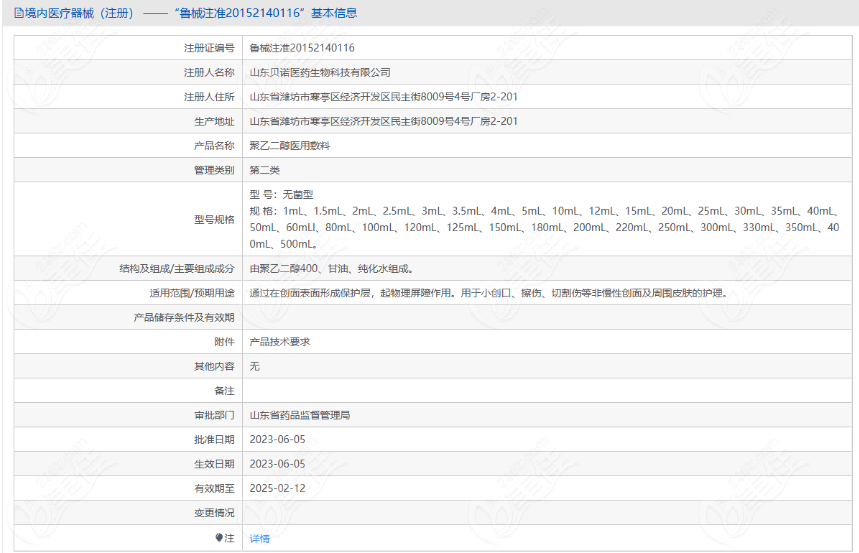Select expiry date 2025-02-12
The height and width of the screenshot is (553, 859).
(277, 488)
